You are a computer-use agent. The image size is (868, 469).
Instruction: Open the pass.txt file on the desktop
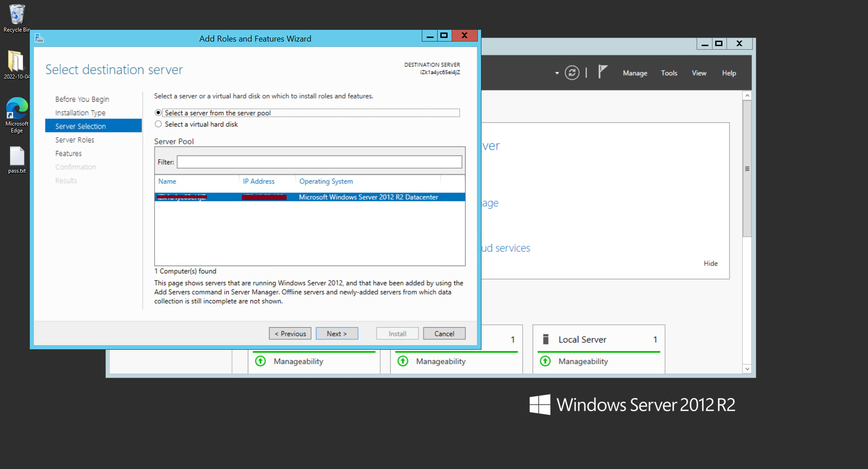coord(17,160)
